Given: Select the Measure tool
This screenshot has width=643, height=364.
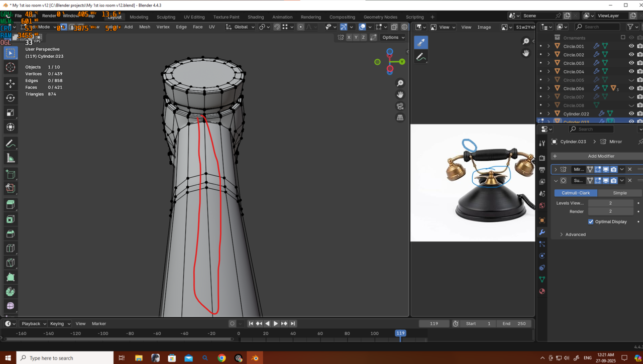Looking at the screenshot, I should pos(10,158).
